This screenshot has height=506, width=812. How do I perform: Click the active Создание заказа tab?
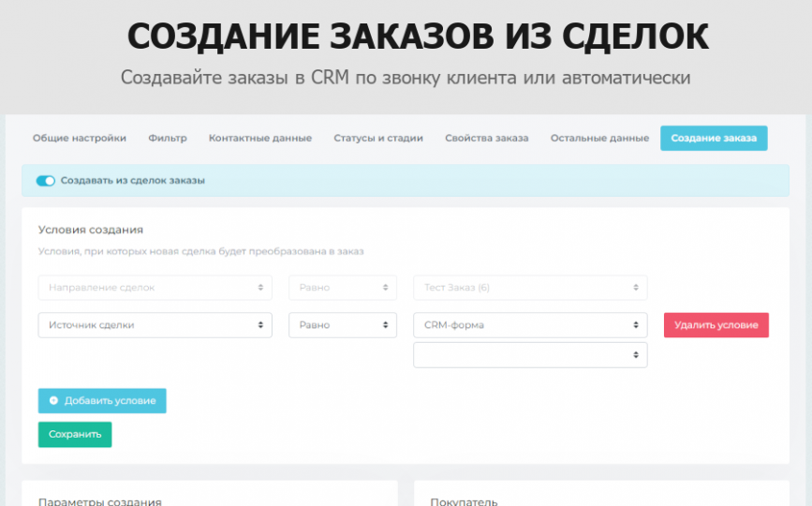point(714,139)
